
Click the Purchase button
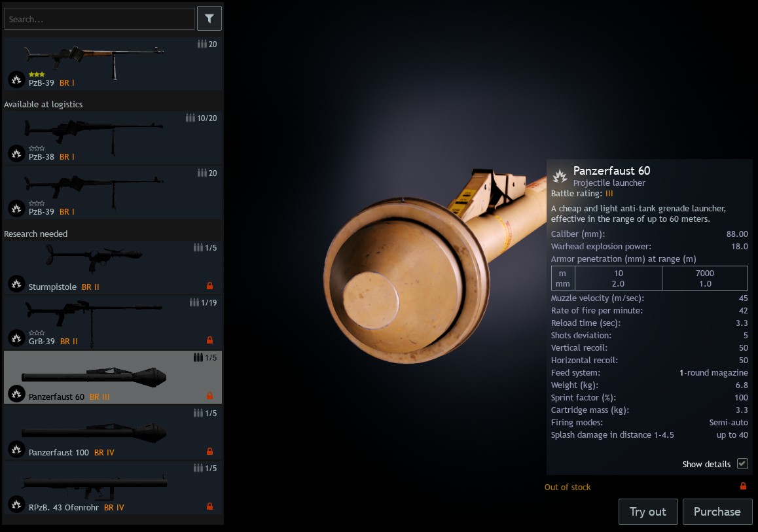coord(717,512)
